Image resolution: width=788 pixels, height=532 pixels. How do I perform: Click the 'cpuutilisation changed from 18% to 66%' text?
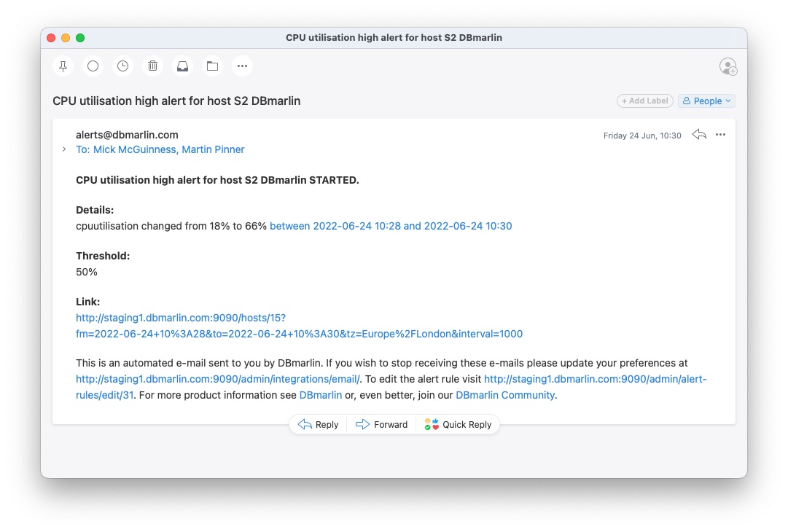tap(171, 226)
